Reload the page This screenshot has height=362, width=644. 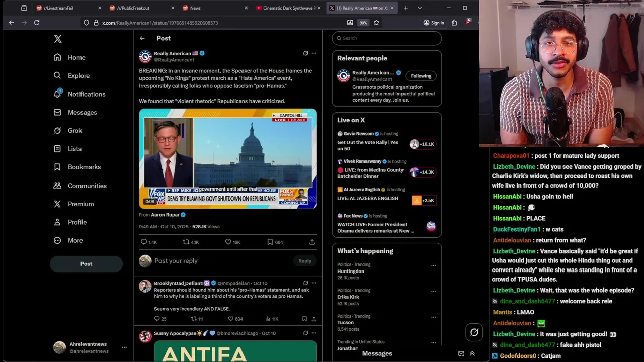coord(37,23)
